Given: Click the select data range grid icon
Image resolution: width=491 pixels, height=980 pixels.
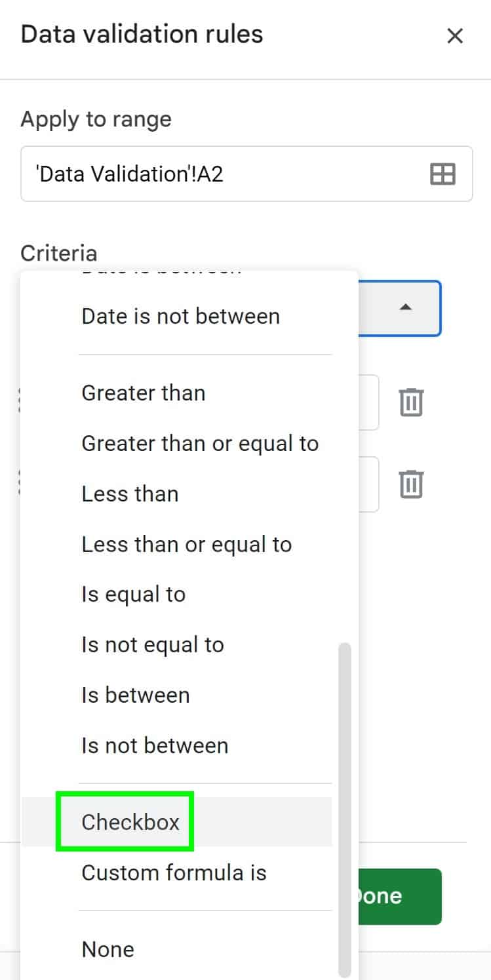Looking at the screenshot, I should 442,174.
